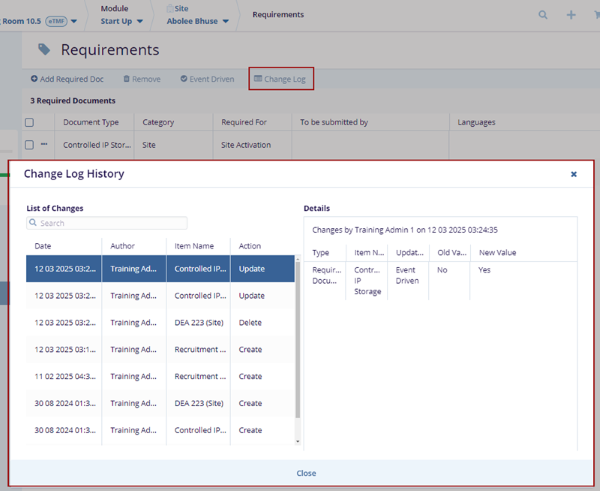Click the Requirements tag icon

44,49
